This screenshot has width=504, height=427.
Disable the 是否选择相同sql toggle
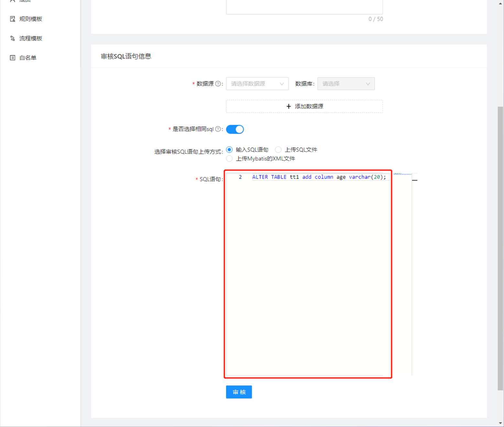[235, 129]
